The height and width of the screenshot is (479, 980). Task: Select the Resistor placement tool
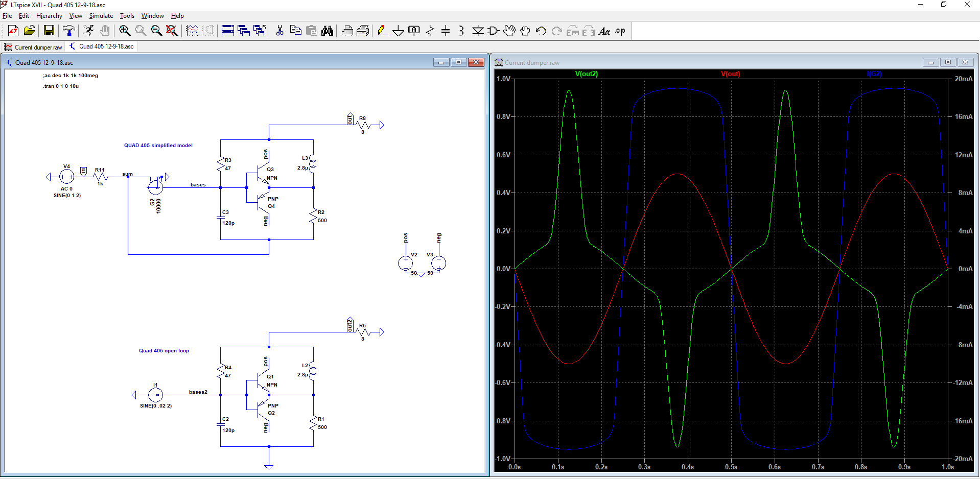click(x=430, y=31)
